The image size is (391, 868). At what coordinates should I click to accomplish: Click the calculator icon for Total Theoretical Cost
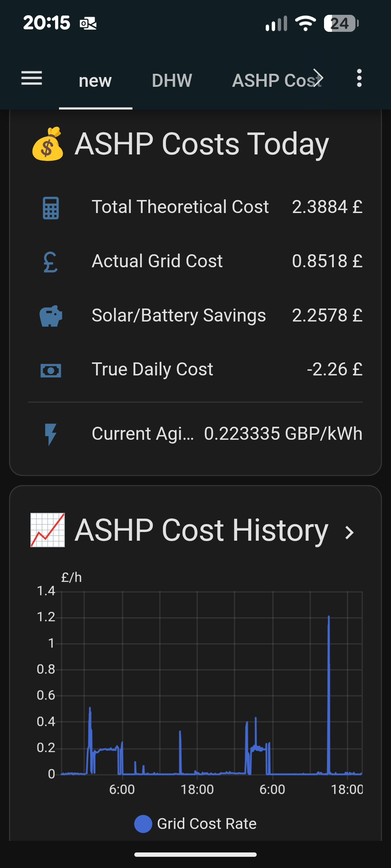pos(51,208)
